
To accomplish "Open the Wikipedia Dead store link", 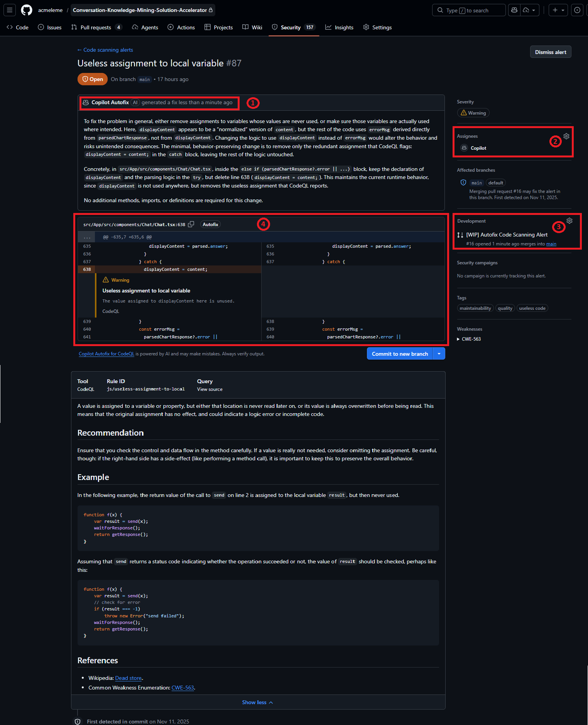I will [x=128, y=678].
